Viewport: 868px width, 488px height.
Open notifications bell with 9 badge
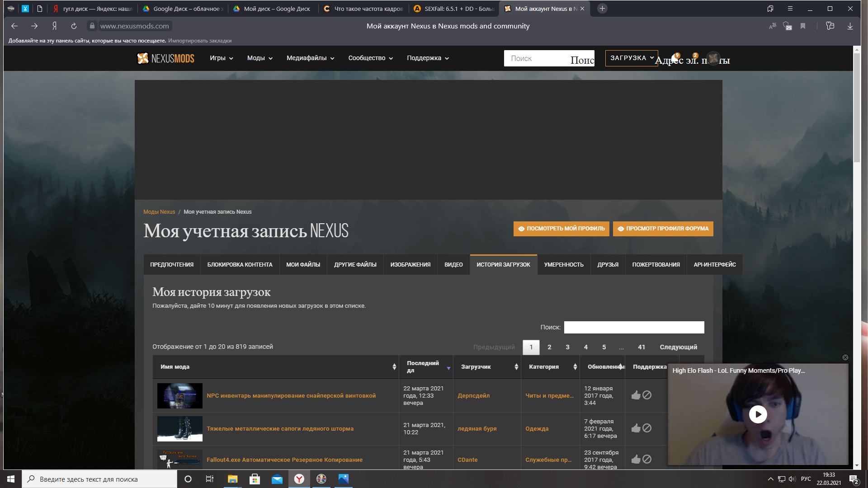pyautogui.click(x=675, y=58)
